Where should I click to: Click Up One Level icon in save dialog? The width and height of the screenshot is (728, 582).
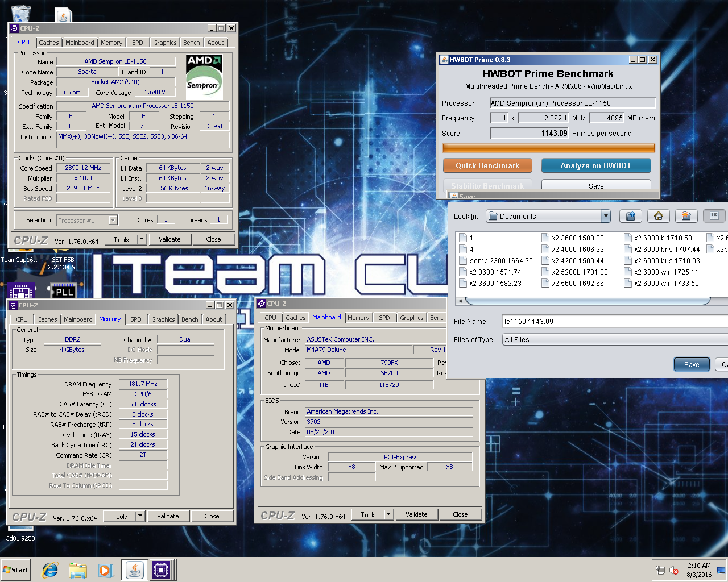tap(630, 216)
